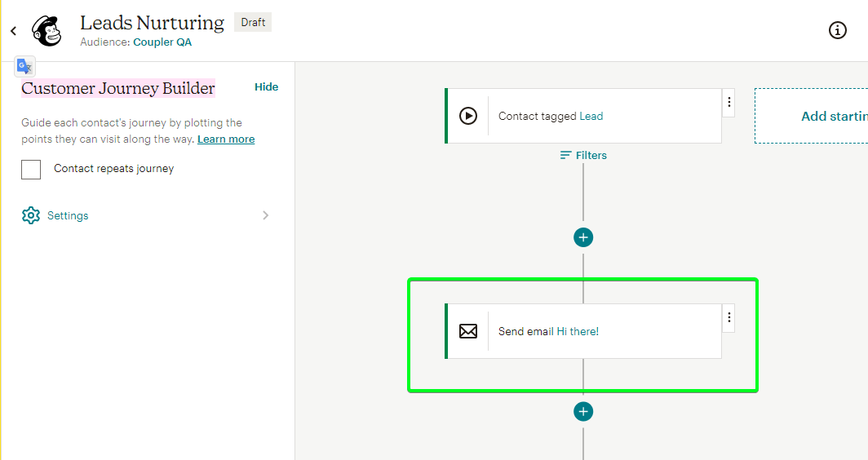
Task: Click the Lead tag link
Action: pyautogui.click(x=591, y=117)
